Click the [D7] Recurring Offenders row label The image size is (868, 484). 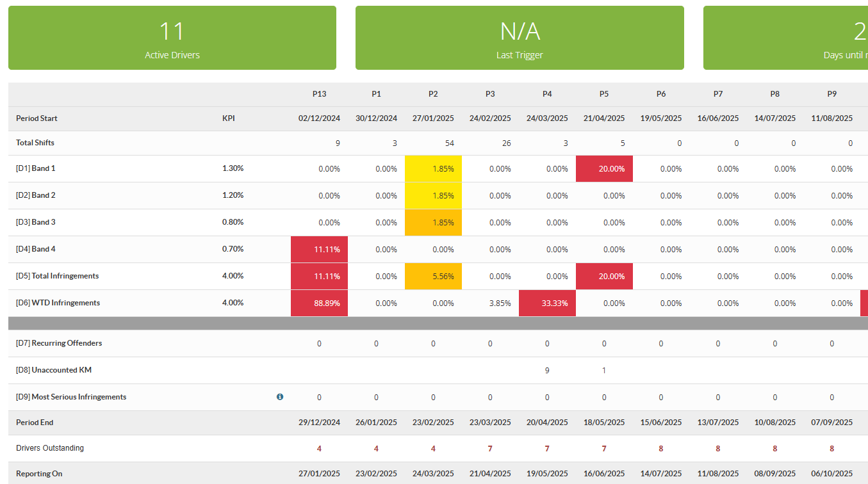click(59, 343)
